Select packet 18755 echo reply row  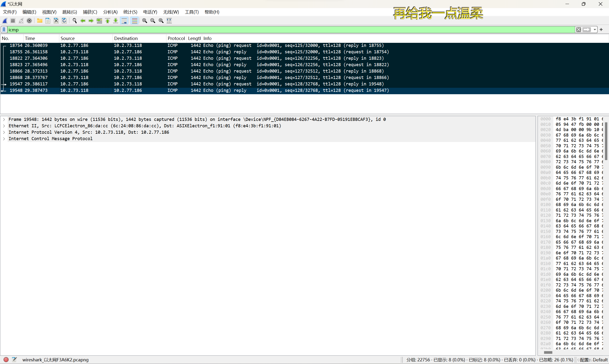pos(304,52)
